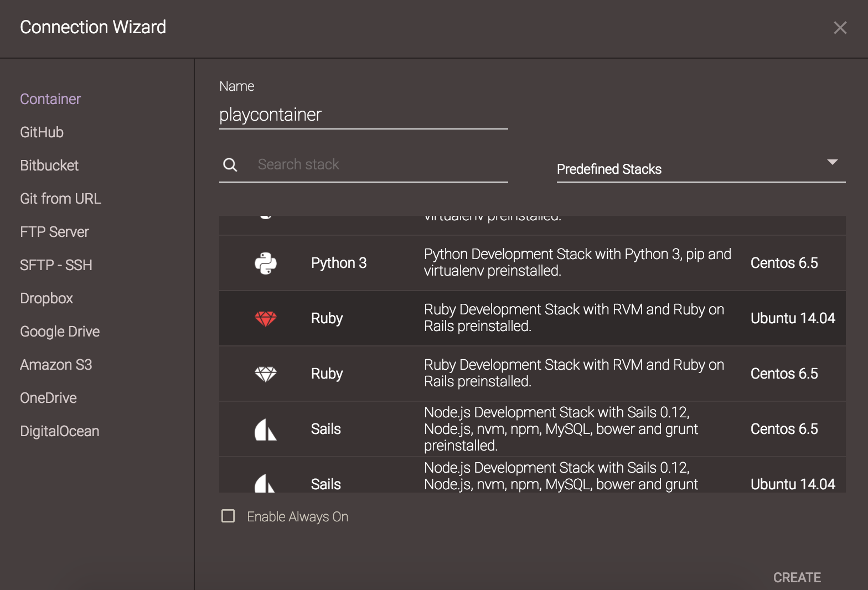Screen dimensions: 868x590
Task: Click the white Ruby gem icon for Centos
Action: click(x=266, y=374)
